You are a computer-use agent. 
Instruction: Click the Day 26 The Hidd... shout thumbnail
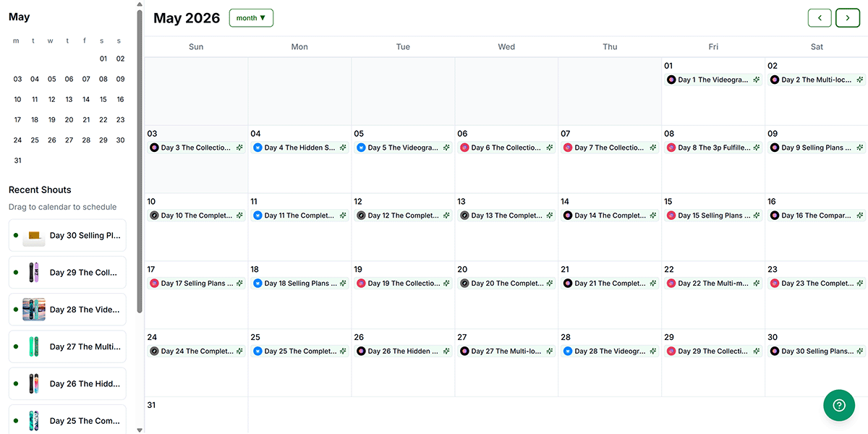[34, 384]
